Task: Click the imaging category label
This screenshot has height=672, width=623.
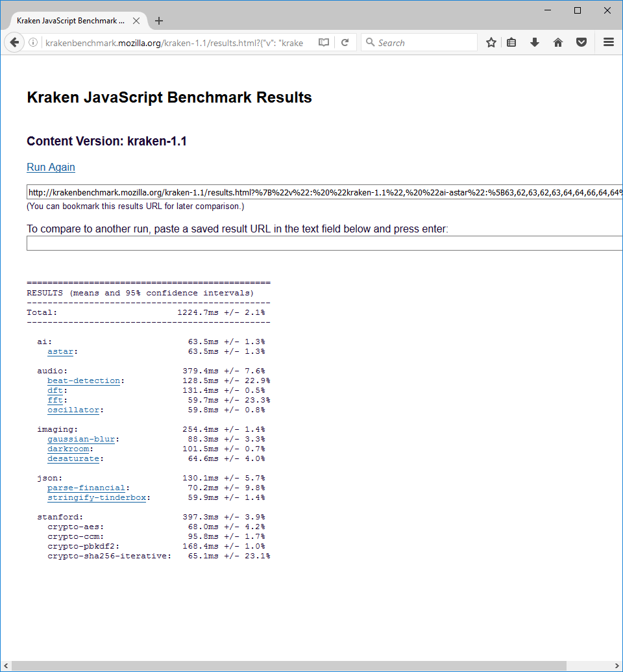Action: coord(57,429)
